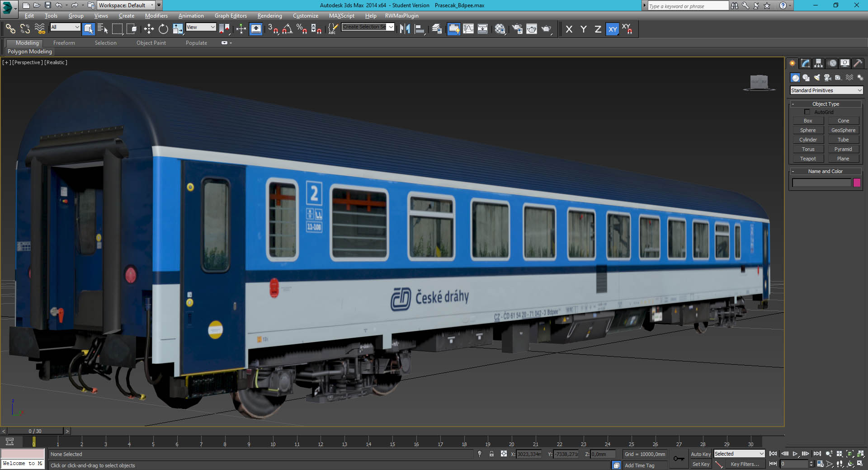Image resolution: width=868 pixels, height=470 pixels.
Task: Open Select by Name dialog
Action: click(103, 29)
